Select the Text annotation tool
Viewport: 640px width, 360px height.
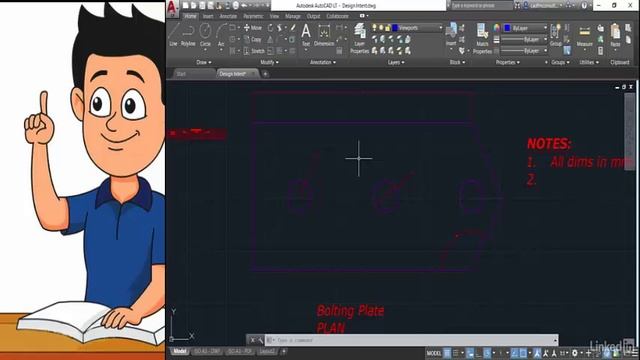(x=306, y=34)
